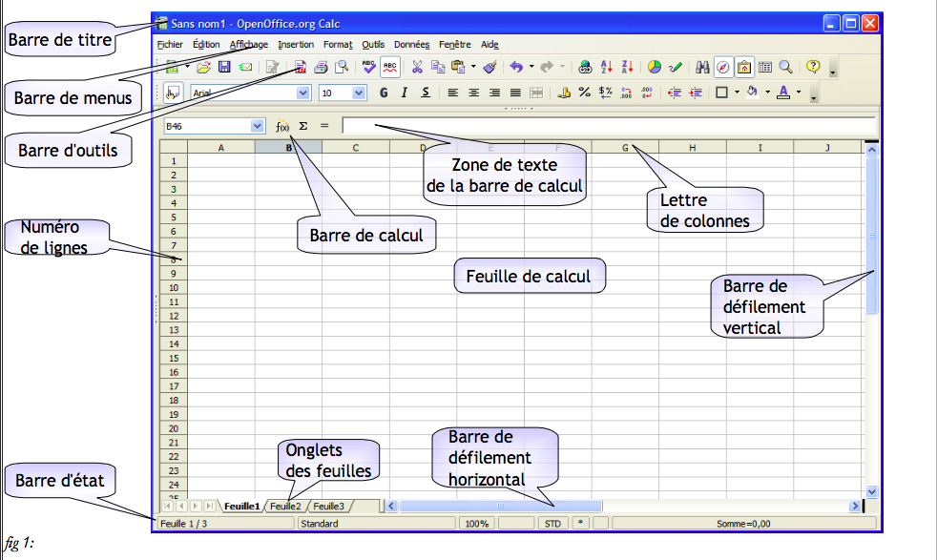Open the Insertion menu

pyautogui.click(x=296, y=44)
